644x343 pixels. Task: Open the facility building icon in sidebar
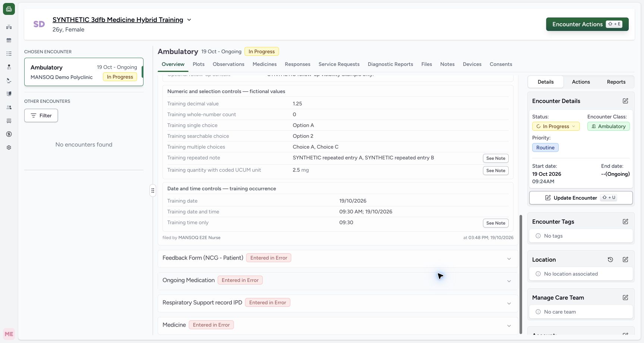(9, 27)
